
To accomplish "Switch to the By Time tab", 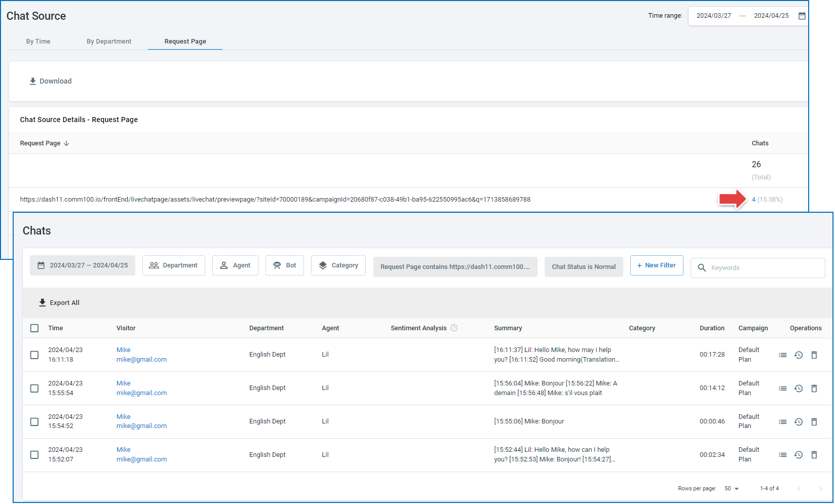I will [39, 42].
